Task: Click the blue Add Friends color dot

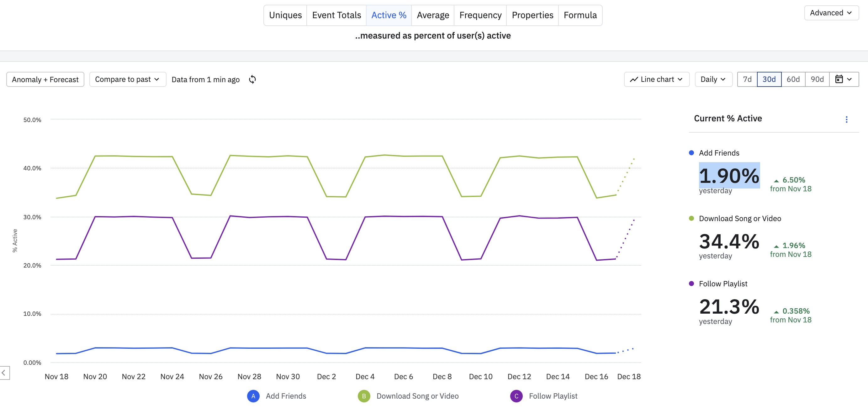Action: coord(691,153)
